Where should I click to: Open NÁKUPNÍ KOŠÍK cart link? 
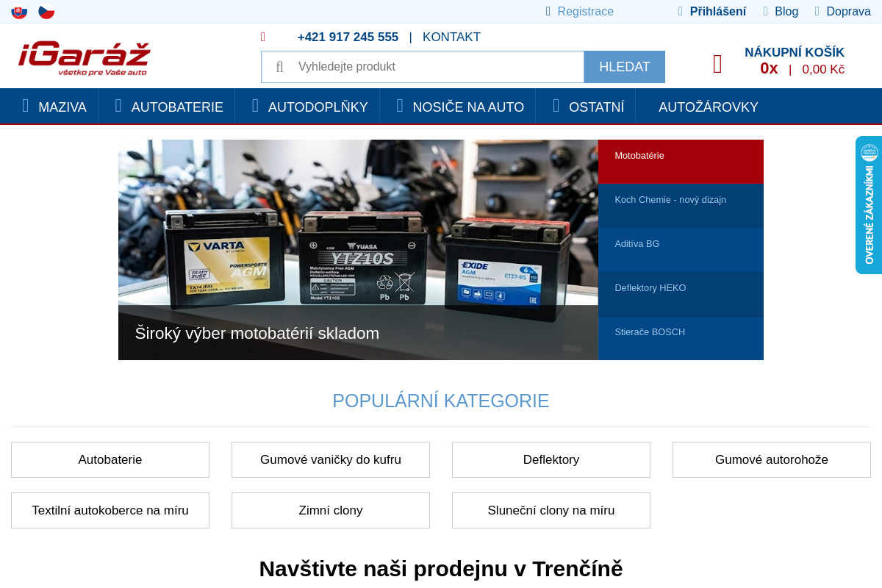pyautogui.click(x=795, y=52)
